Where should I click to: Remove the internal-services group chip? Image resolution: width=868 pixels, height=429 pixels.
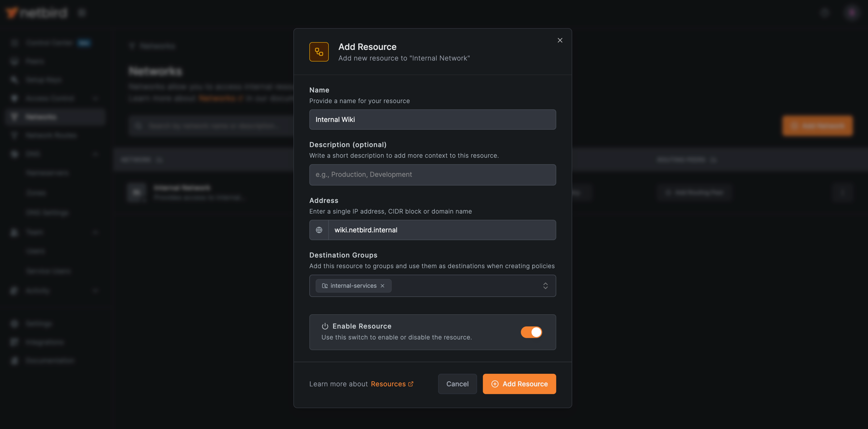click(382, 286)
